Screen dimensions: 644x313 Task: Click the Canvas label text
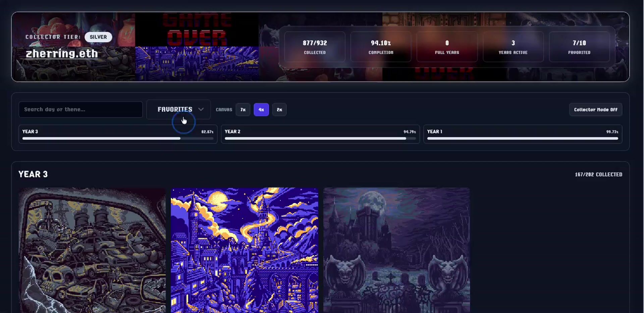[224, 110]
